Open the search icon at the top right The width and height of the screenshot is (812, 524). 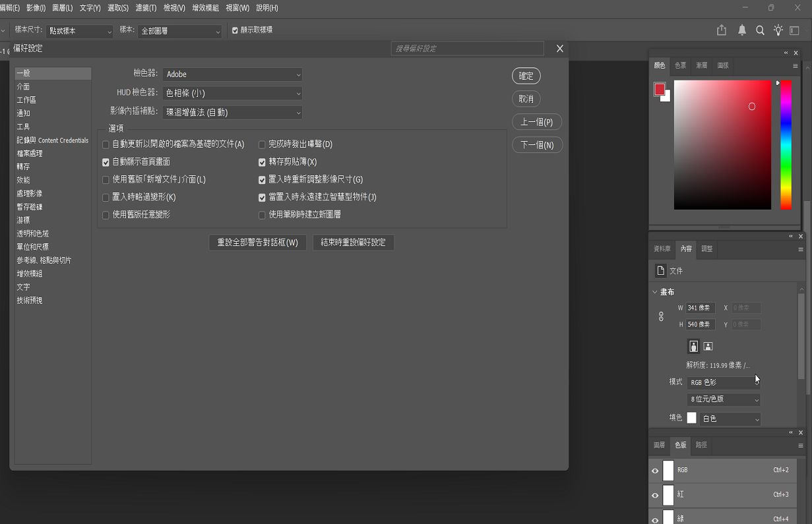pyautogui.click(x=760, y=30)
